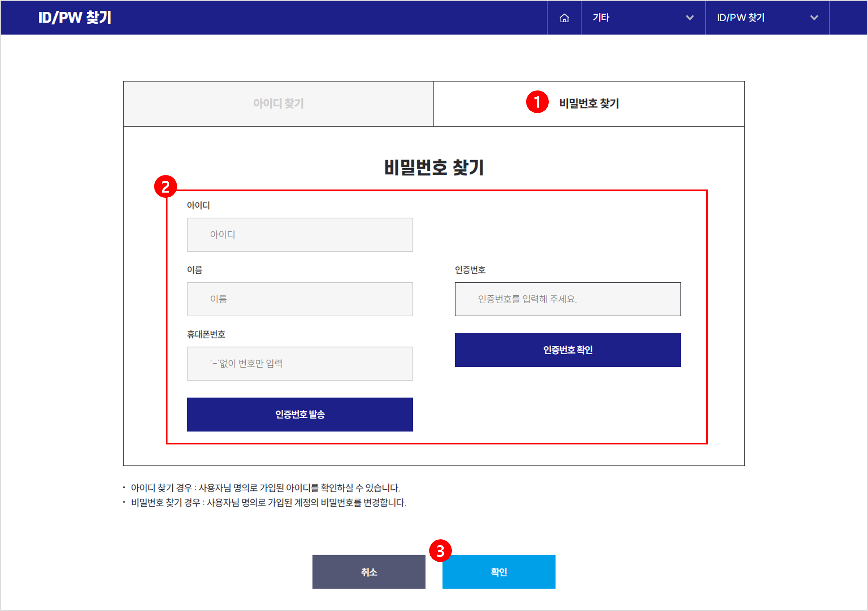This screenshot has width=868, height=611.
Task: Click the 아이디 찾기 경우 notice line
Action: (x=265, y=488)
